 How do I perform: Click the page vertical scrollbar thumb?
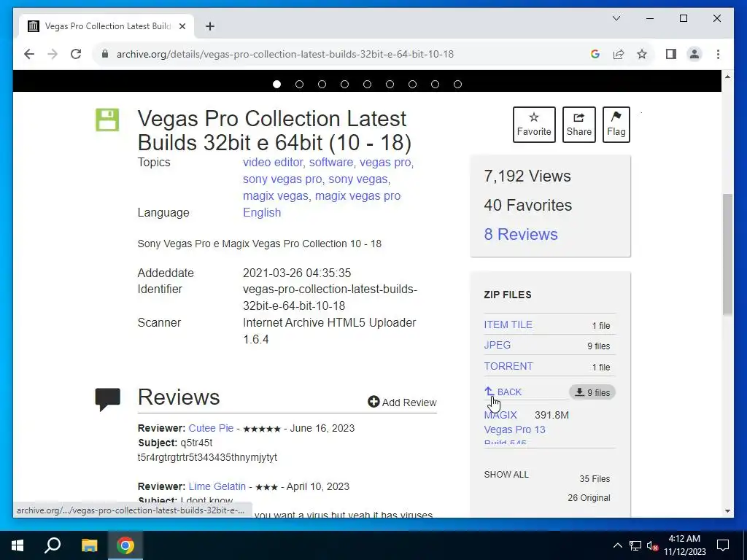tap(727, 254)
